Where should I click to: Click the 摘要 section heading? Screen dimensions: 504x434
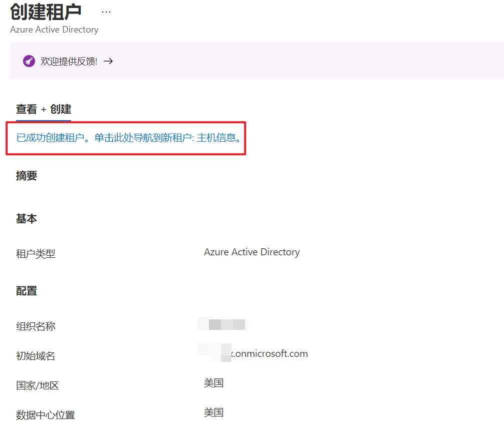27,176
